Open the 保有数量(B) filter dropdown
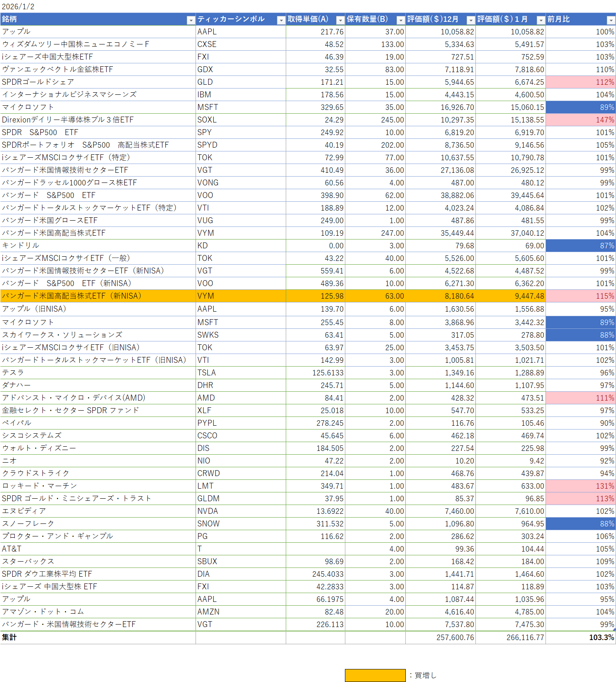The width and height of the screenshot is (616, 682). coord(401,20)
